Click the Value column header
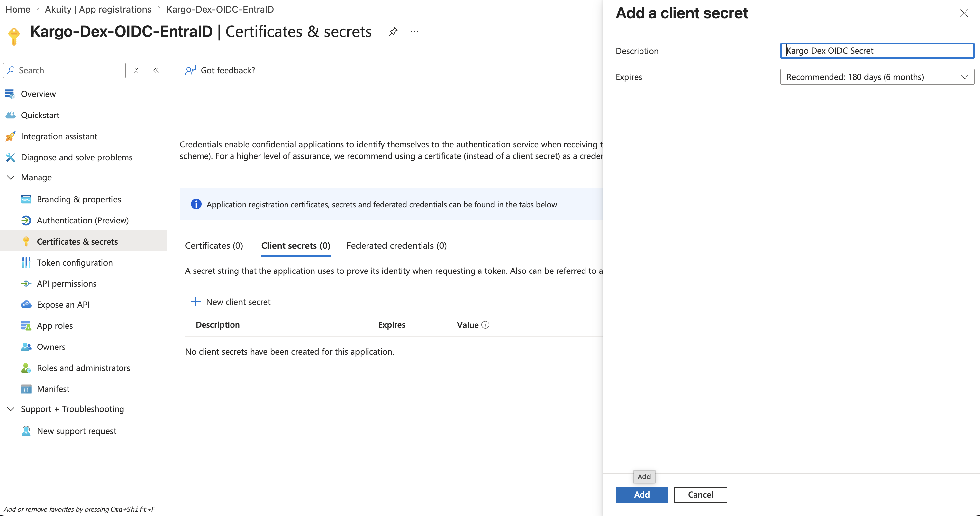 [x=468, y=325]
